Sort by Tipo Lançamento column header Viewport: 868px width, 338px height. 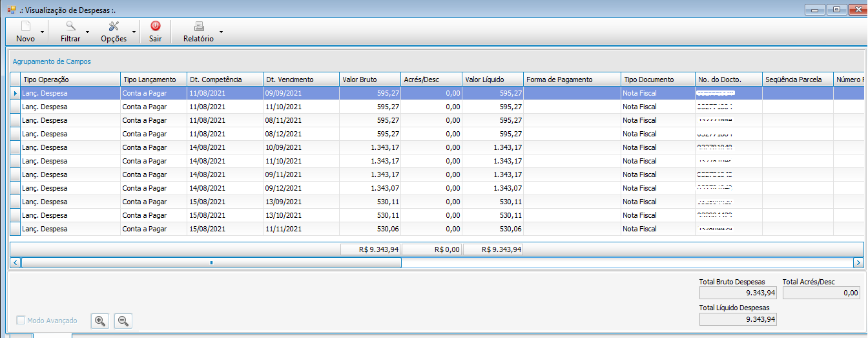coord(154,79)
